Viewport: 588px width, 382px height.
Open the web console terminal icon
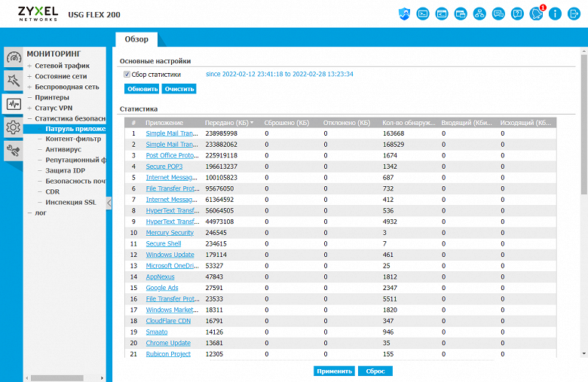click(423, 14)
